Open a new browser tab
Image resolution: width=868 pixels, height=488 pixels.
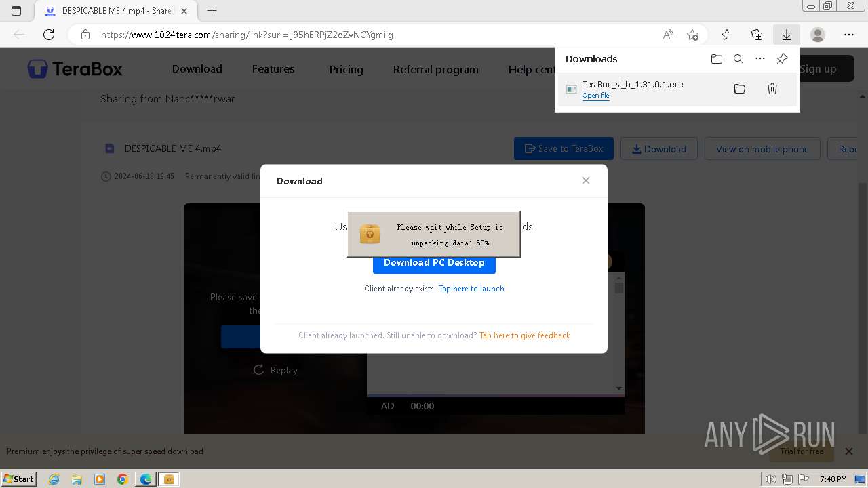pyautogui.click(x=212, y=11)
